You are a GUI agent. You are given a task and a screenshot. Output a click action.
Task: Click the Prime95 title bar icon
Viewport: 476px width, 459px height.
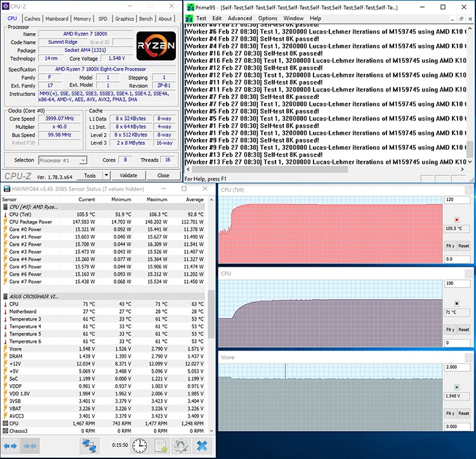pos(190,7)
